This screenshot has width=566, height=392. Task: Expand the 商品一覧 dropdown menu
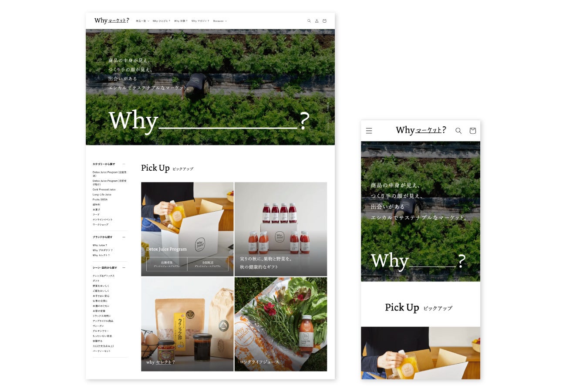142,21
